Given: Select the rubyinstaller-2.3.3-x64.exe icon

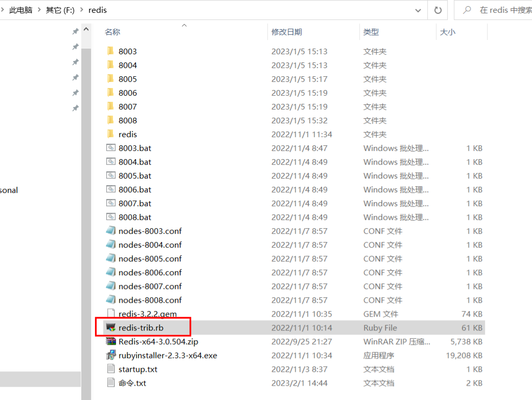Looking at the screenshot, I should (x=111, y=355).
